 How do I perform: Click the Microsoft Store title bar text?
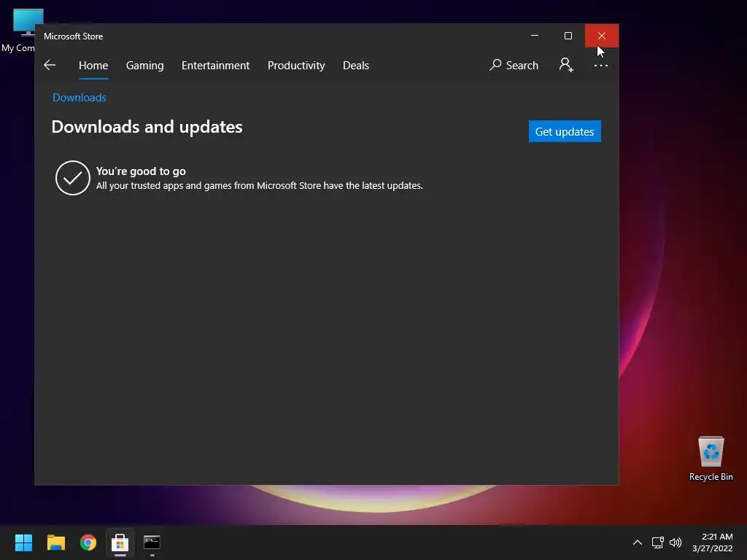[x=74, y=36]
